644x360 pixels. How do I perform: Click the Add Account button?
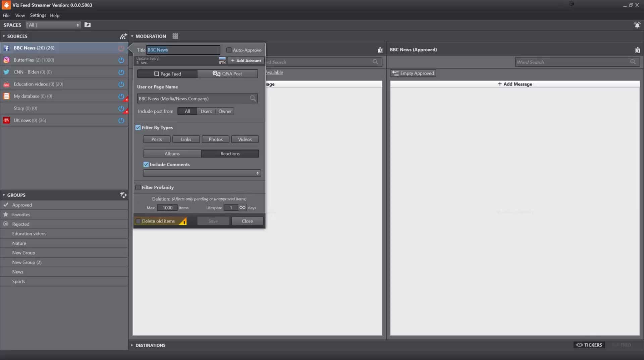pos(246,60)
